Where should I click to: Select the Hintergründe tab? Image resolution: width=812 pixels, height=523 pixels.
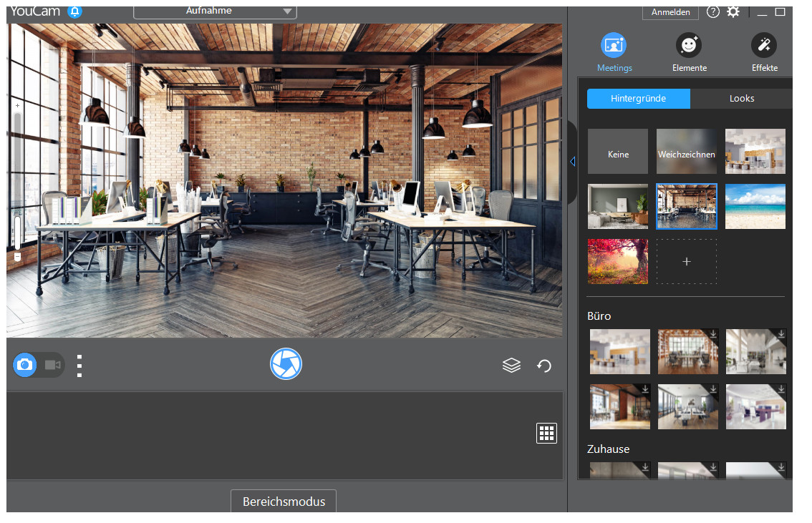[x=638, y=99]
